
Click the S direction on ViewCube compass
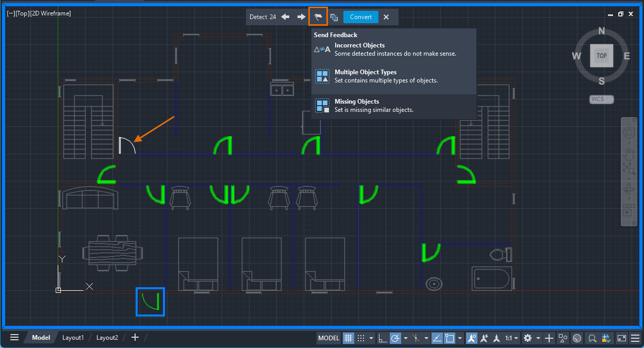coord(602,81)
